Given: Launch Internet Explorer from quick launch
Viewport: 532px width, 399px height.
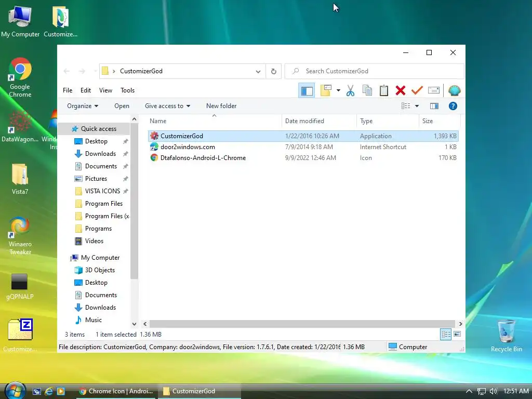Looking at the screenshot, I should pos(49,391).
